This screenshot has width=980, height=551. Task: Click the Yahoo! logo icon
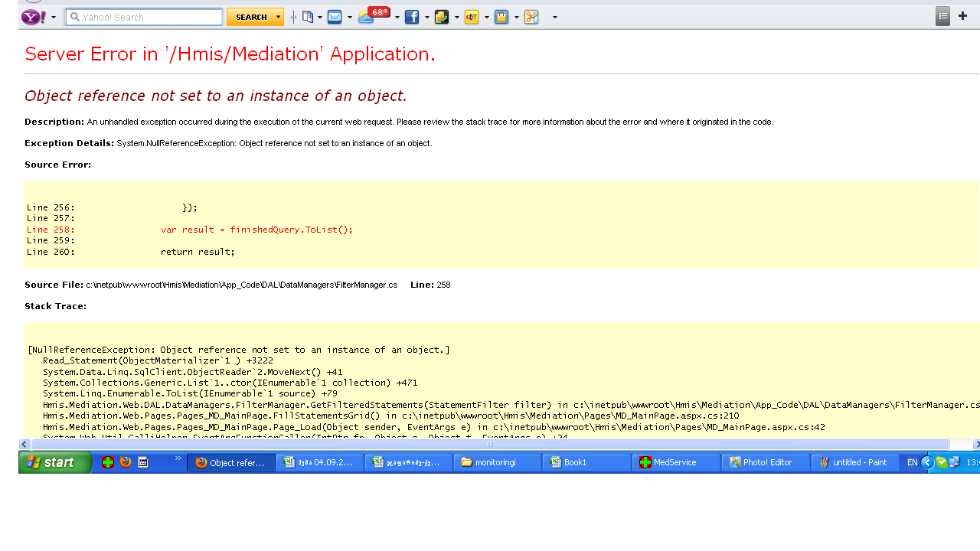(x=34, y=17)
